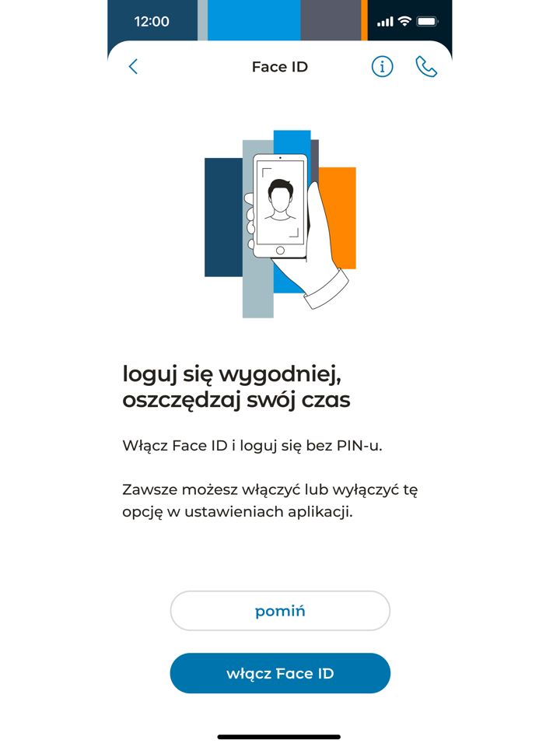The image size is (560, 747).
Task: Tap the paragraph about ustawieniach aplikacji
Action: (270, 500)
